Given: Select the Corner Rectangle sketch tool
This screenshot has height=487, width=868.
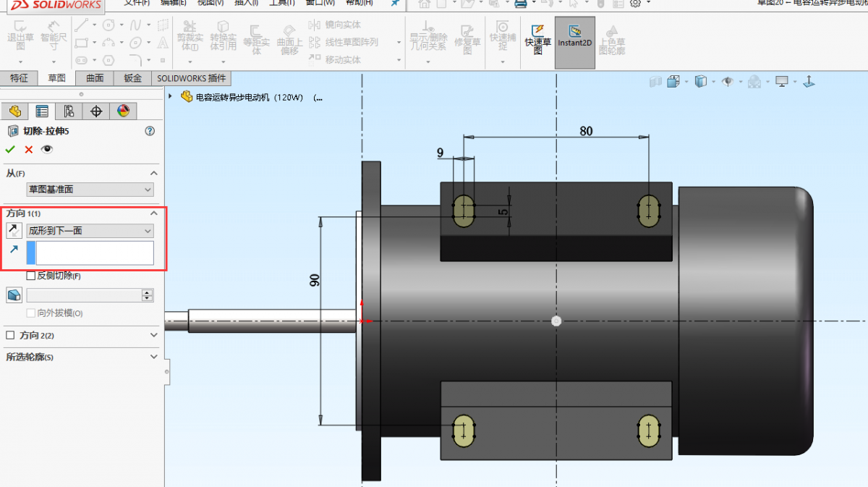Looking at the screenshot, I should (82, 43).
